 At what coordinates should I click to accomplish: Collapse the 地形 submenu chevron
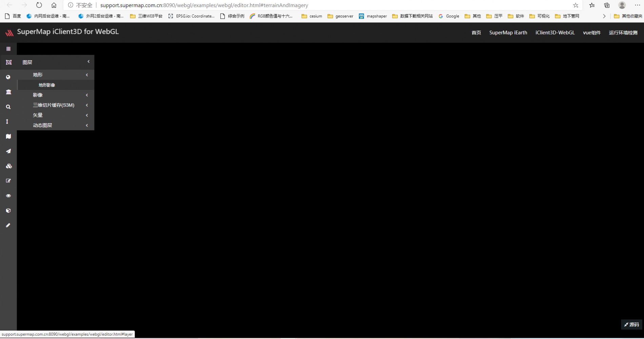pyautogui.click(x=87, y=75)
